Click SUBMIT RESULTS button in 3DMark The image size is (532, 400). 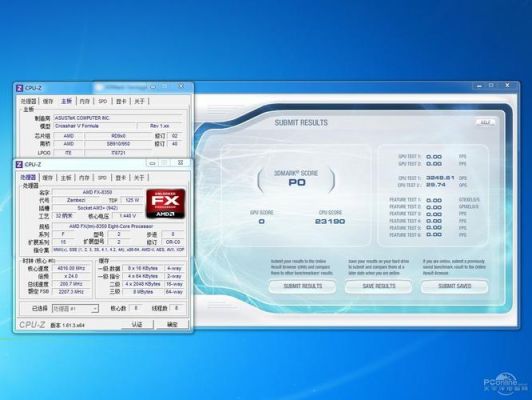(303, 286)
